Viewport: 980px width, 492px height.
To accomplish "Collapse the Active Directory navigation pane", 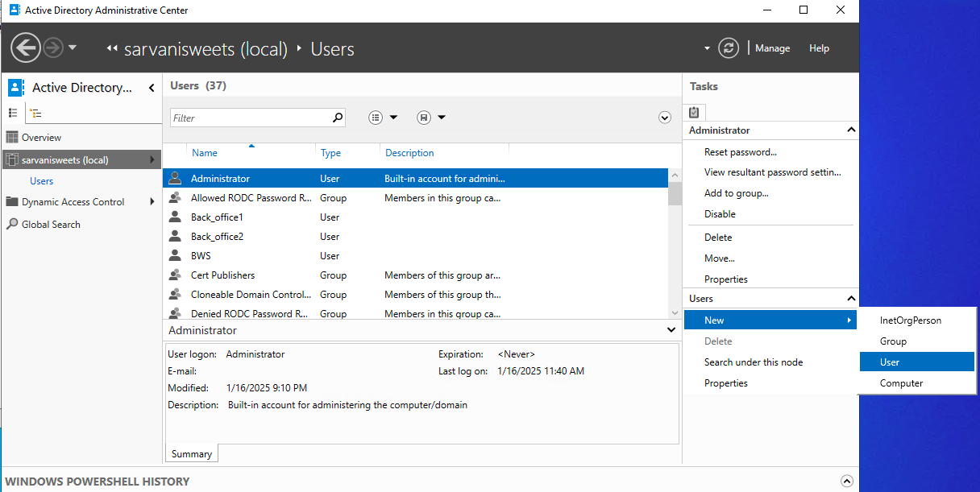I will [151, 88].
